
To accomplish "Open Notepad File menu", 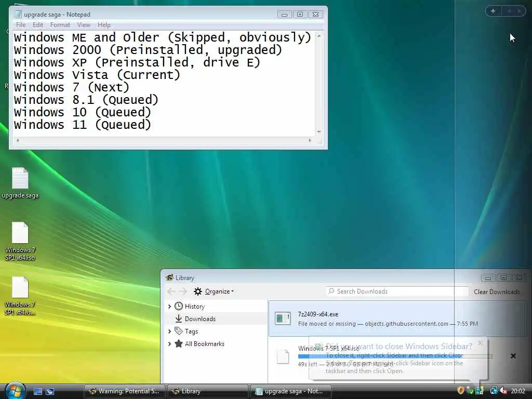I will [x=21, y=25].
